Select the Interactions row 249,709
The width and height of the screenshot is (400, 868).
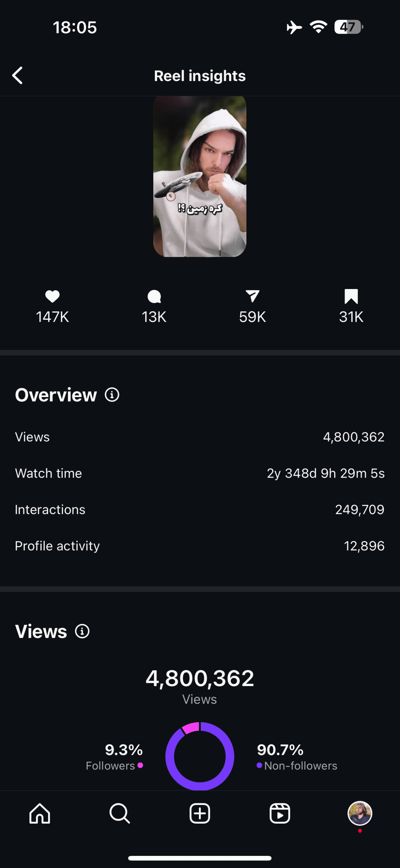pos(200,510)
